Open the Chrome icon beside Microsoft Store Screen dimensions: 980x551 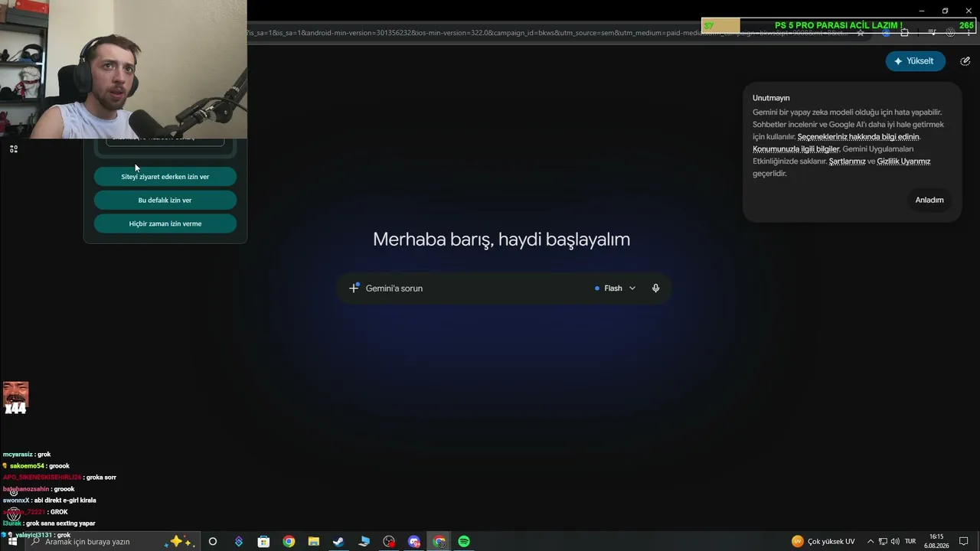coord(289,542)
